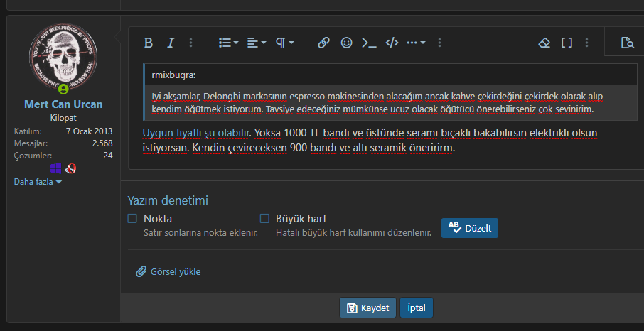Viewport: 644px width, 331px height.
Task: Click the Düzelt spell-fix button
Action: click(x=470, y=228)
